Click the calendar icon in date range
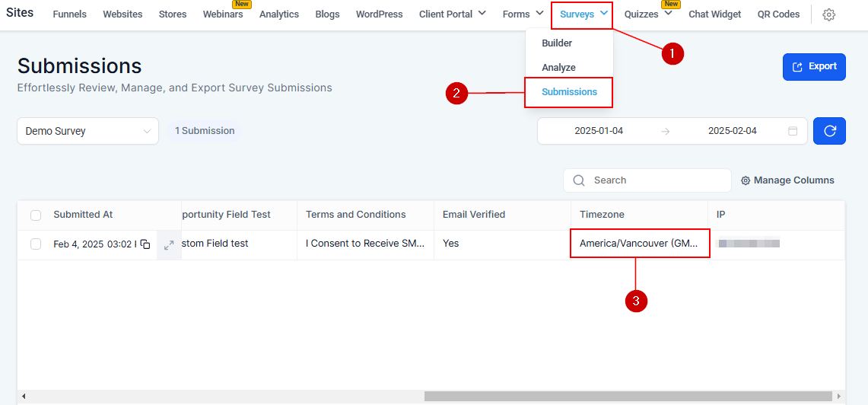The height and width of the screenshot is (405, 868). point(793,131)
